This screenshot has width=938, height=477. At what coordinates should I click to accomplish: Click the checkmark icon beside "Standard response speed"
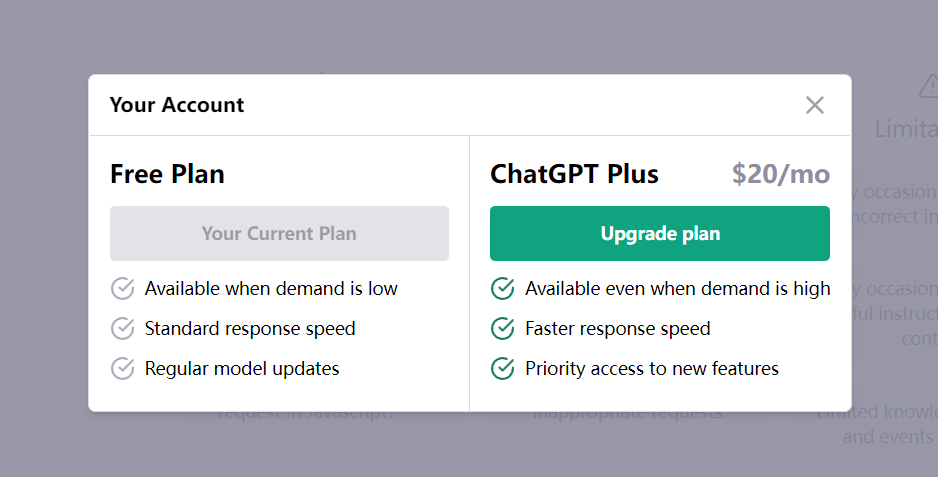(x=122, y=329)
